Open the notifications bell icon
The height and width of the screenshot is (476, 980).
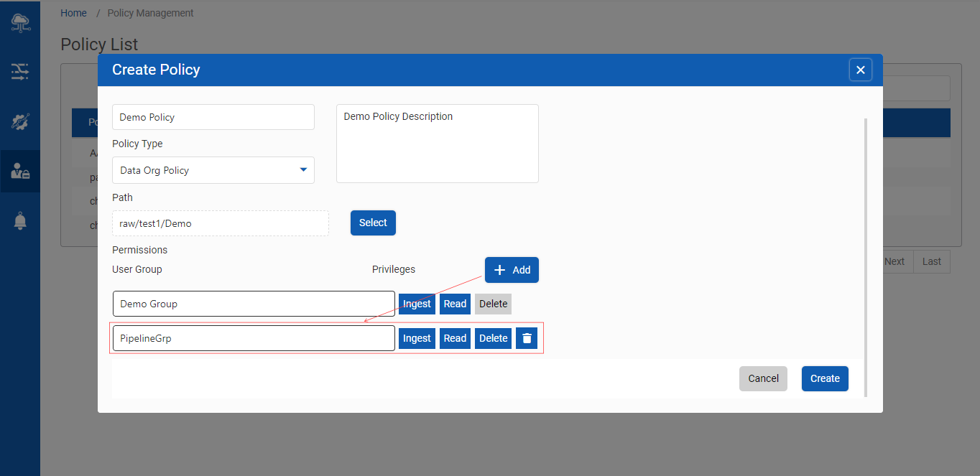pos(20,221)
